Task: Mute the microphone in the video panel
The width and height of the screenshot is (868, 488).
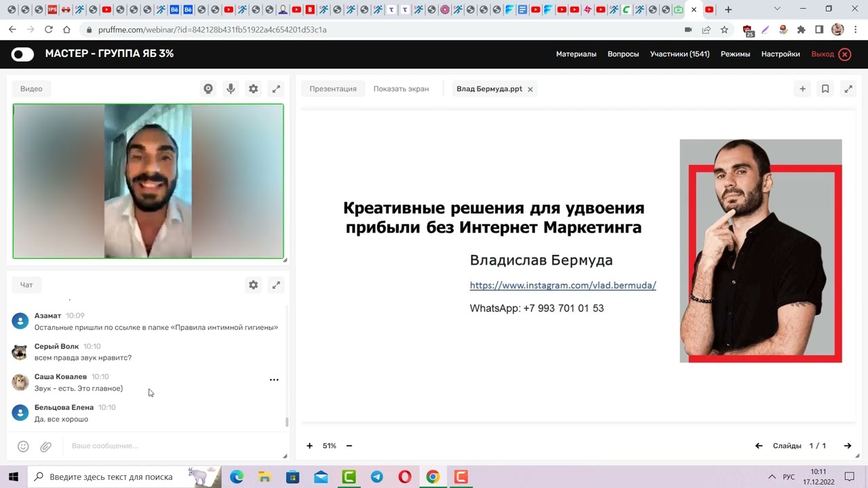Action: pos(231,89)
